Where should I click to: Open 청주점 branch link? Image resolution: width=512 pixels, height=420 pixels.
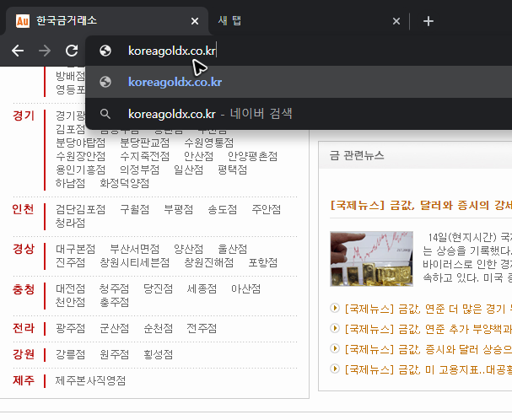pos(114,288)
